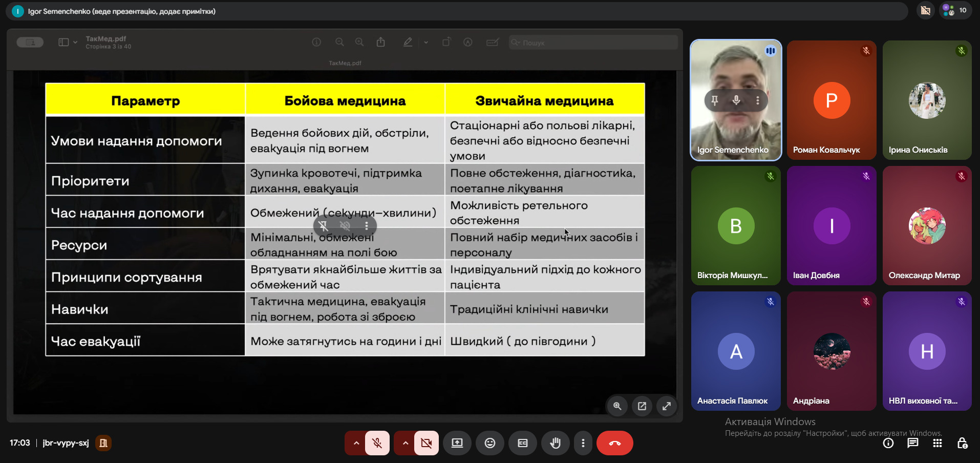
Task: Open more options on Igor Semenchenko's tile
Action: (758, 100)
